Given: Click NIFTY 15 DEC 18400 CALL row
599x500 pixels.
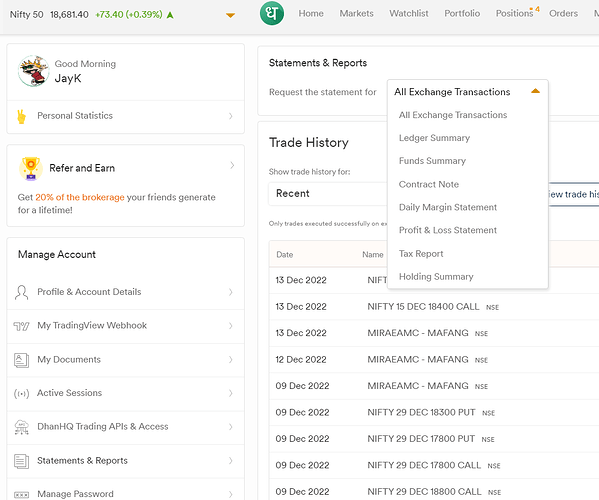Looking at the screenshot, I should (x=434, y=307).
